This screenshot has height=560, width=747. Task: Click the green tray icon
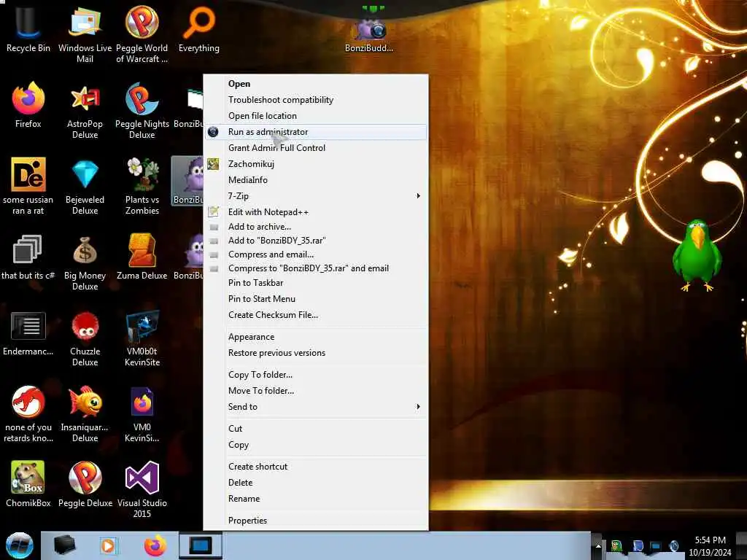pos(616,546)
